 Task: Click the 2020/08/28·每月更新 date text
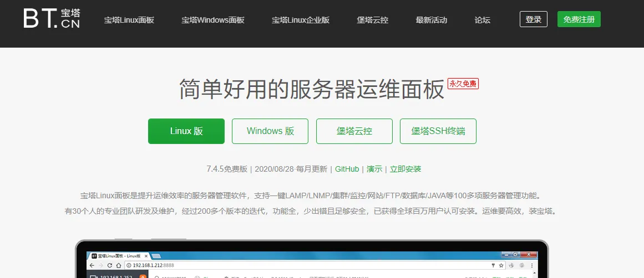pos(291,169)
